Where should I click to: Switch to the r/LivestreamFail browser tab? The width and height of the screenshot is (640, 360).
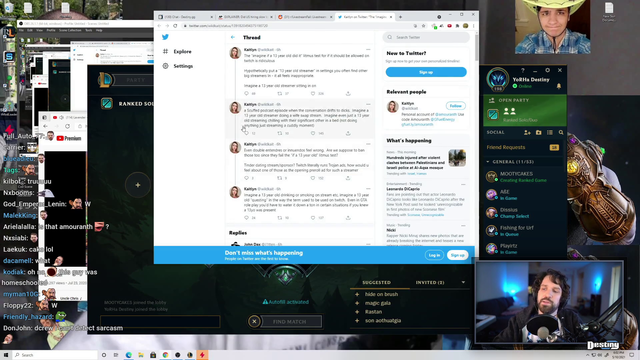tap(305, 17)
